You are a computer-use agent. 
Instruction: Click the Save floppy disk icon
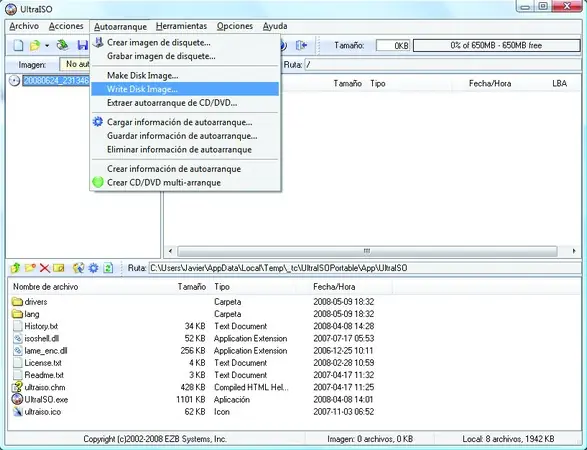[x=83, y=45]
